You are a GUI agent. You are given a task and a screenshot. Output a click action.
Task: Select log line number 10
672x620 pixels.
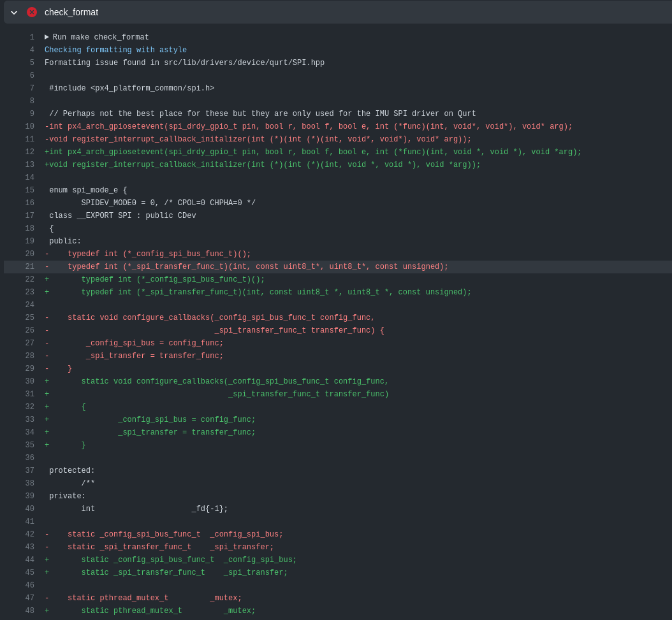point(29,126)
